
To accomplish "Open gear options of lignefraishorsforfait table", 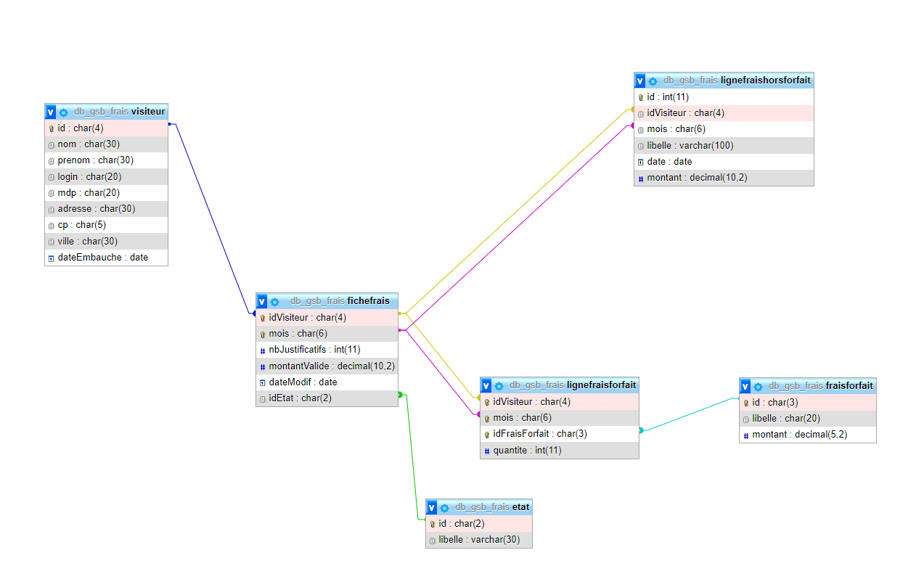I will point(653,81).
